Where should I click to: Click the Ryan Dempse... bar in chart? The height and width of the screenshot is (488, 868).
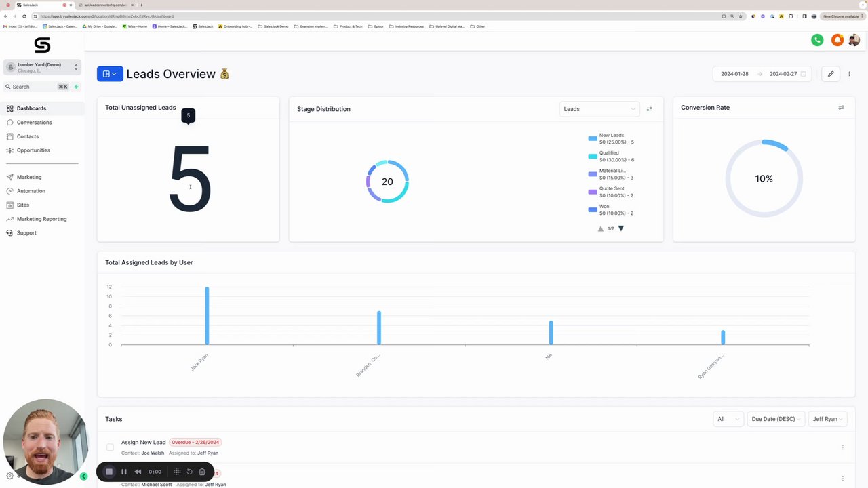723,338
